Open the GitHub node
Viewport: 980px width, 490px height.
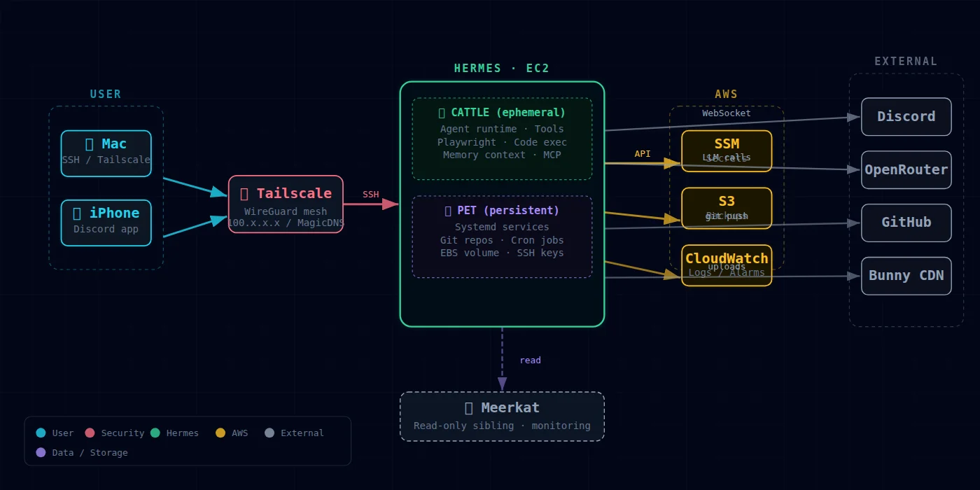coord(906,223)
